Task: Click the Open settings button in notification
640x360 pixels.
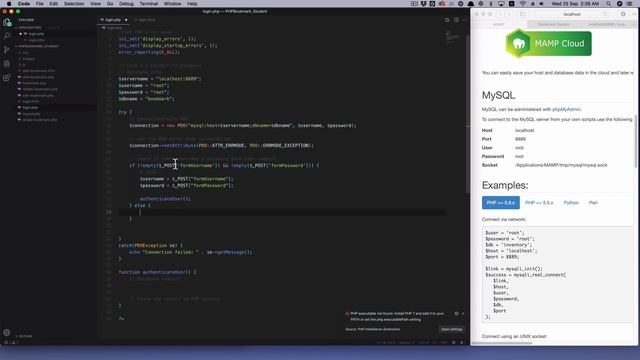Action: pyautogui.click(x=452, y=329)
